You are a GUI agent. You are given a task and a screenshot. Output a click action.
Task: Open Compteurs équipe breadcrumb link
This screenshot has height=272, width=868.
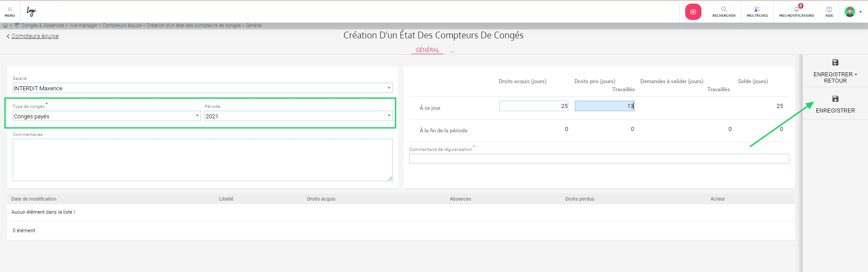point(122,25)
